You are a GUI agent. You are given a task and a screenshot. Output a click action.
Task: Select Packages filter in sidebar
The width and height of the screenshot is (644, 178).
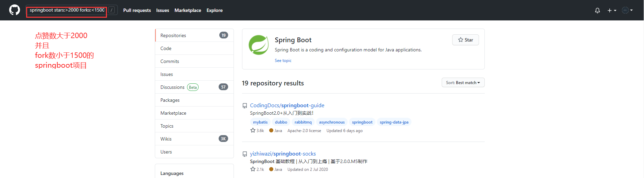coord(194,100)
